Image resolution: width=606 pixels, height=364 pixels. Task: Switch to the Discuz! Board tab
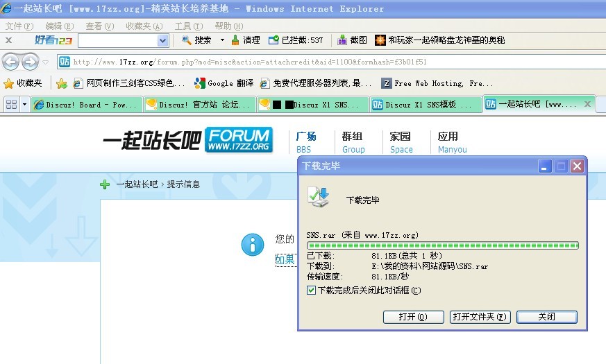coord(87,105)
